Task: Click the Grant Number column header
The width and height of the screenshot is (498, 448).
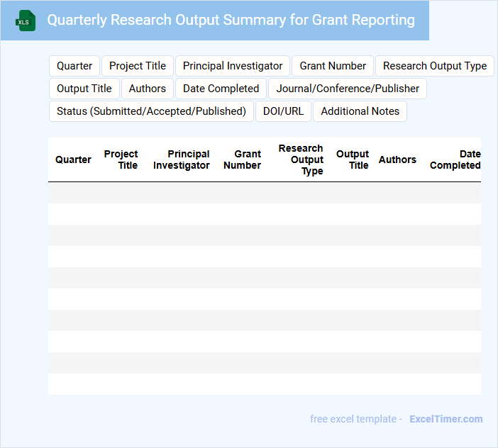Action: point(243,159)
